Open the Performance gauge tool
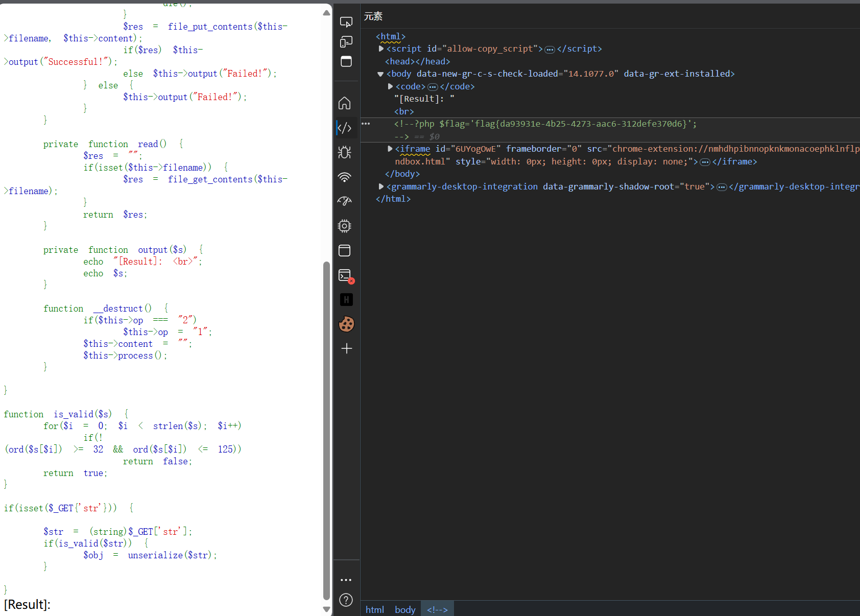860x616 pixels. click(x=345, y=201)
